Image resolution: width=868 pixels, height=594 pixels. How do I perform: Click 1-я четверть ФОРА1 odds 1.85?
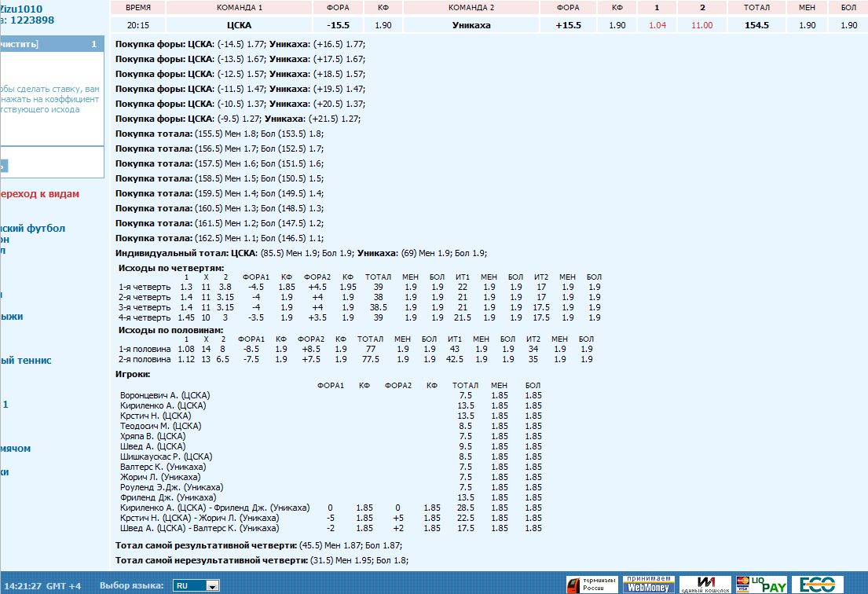286,287
